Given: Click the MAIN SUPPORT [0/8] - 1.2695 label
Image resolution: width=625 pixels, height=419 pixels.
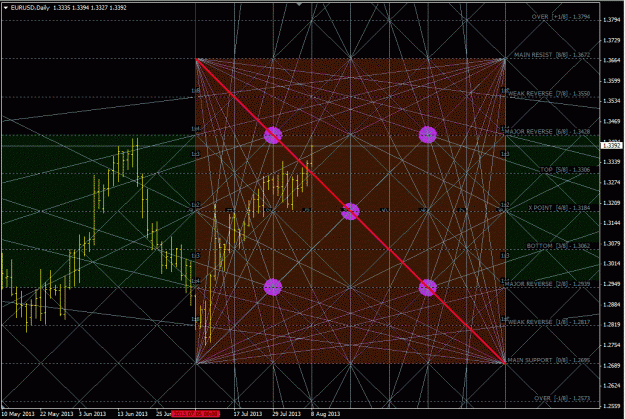Looking at the screenshot, I should (549, 360).
